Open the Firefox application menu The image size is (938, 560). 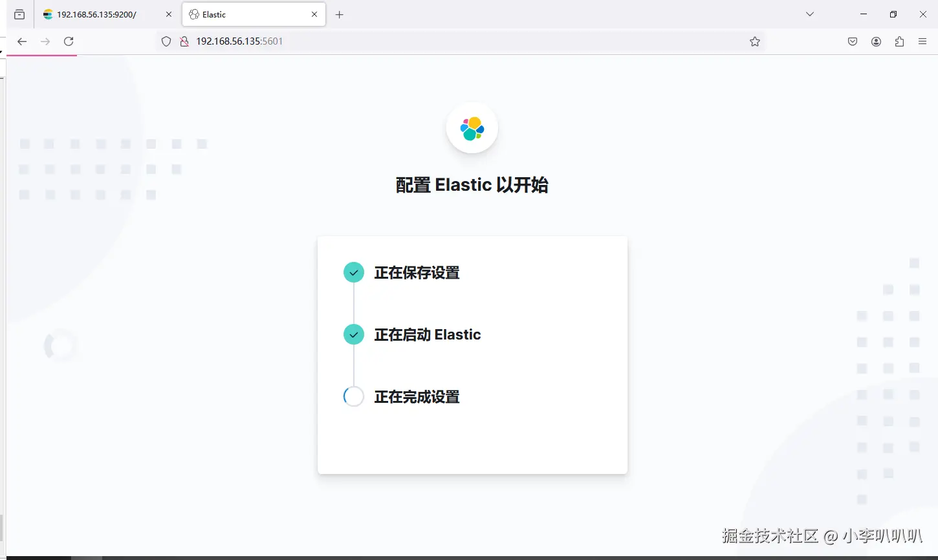point(922,41)
